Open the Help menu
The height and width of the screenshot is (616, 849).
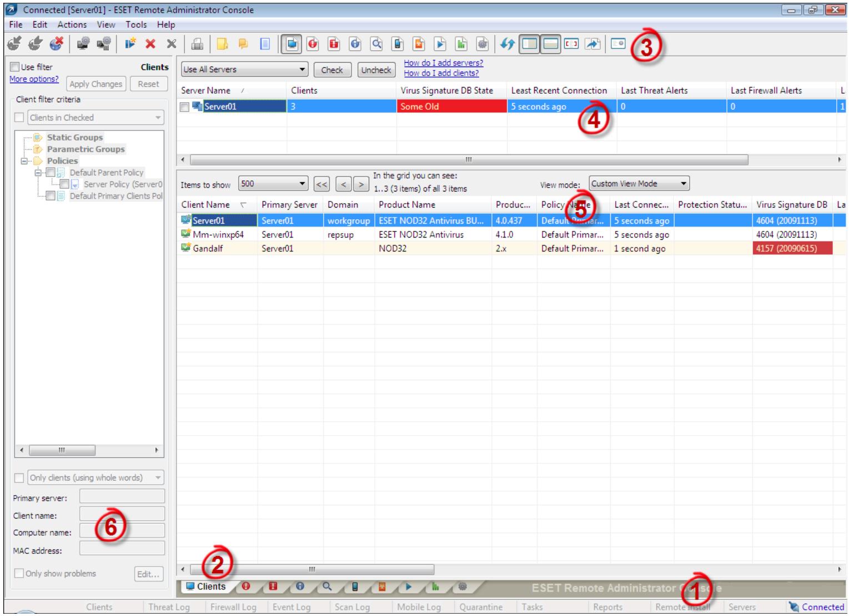(x=166, y=24)
